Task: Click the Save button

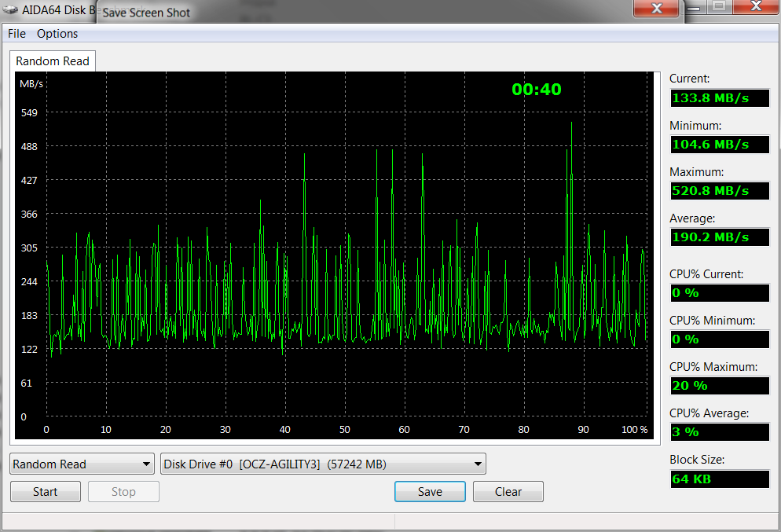Action: [x=430, y=492]
